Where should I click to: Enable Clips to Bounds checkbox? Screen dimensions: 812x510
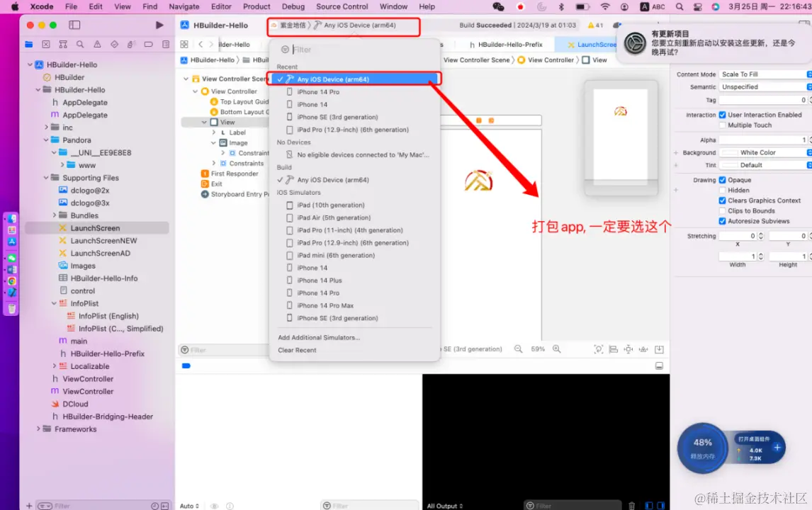(x=723, y=211)
